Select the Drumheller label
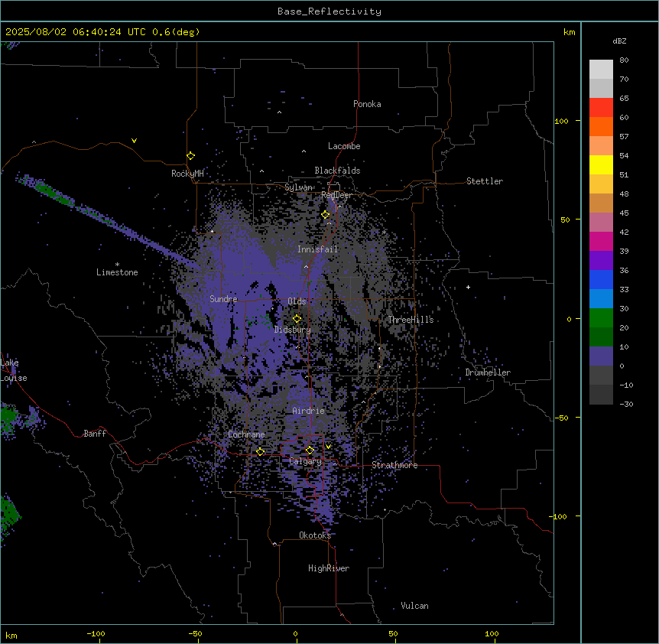The width and height of the screenshot is (659, 644). pyautogui.click(x=488, y=372)
